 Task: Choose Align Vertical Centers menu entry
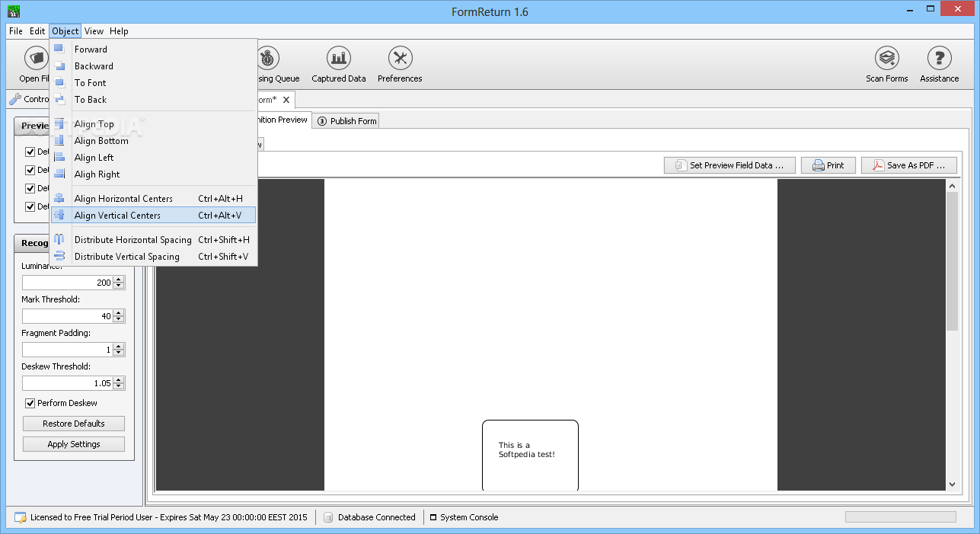coord(154,216)
